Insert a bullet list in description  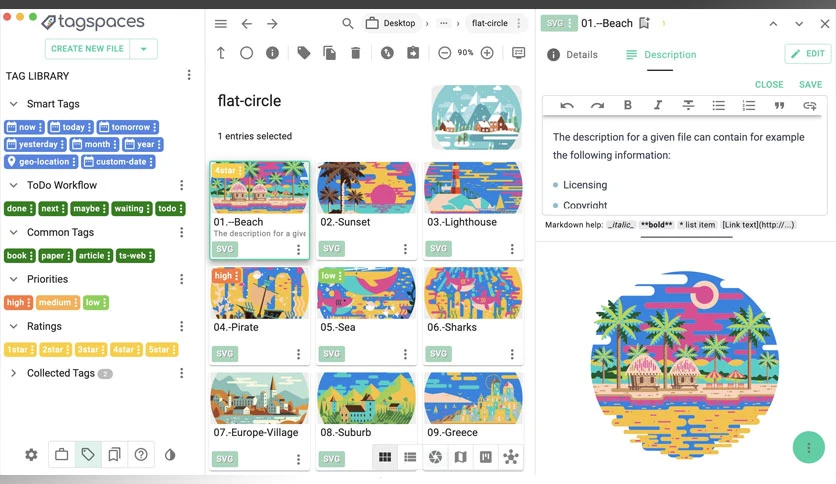[719, 105]
